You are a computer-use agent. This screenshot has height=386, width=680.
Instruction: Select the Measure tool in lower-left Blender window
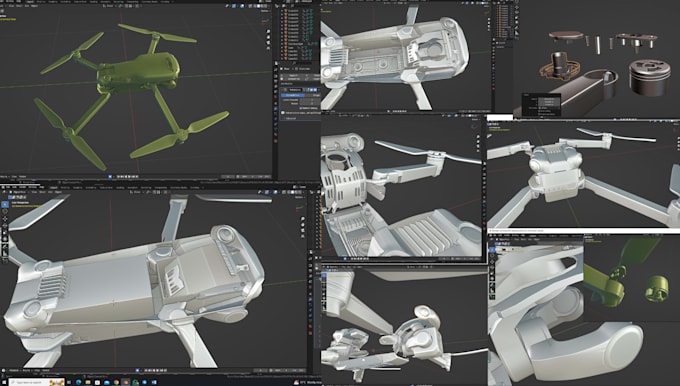[5, 253]
